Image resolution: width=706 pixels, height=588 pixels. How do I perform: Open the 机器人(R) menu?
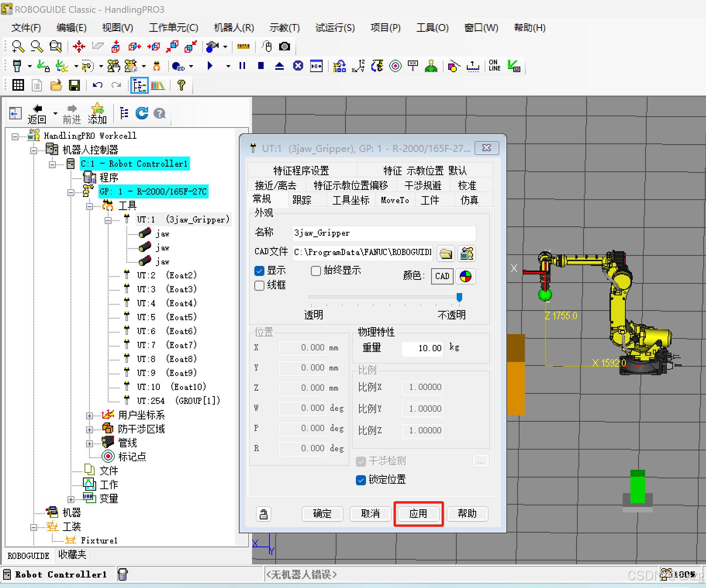234,28
